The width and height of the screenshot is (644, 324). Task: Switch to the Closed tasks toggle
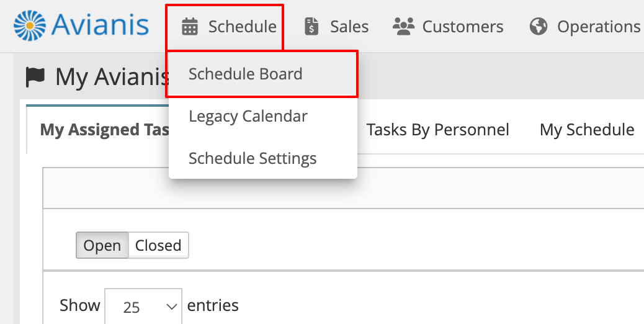coord(158,245)
